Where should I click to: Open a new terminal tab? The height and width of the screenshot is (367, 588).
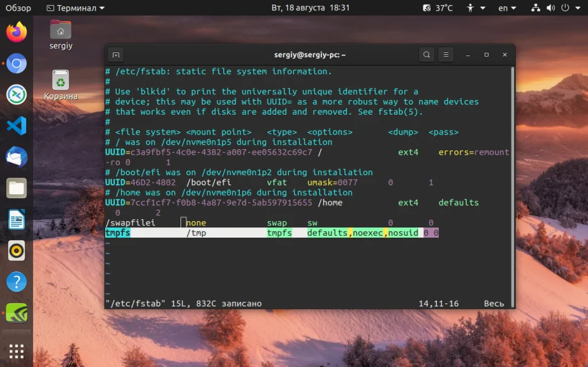click(x=115, y=55)
